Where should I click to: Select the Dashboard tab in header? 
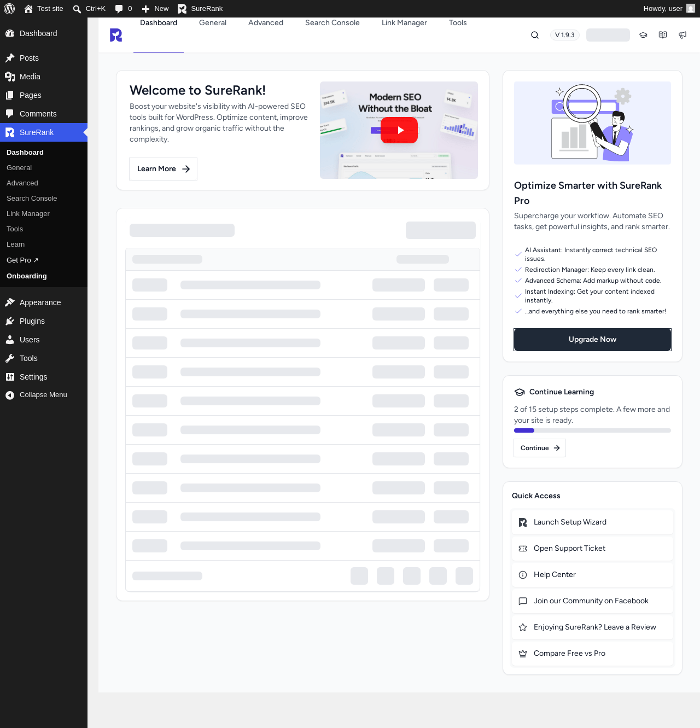click(x=159, y=23)
